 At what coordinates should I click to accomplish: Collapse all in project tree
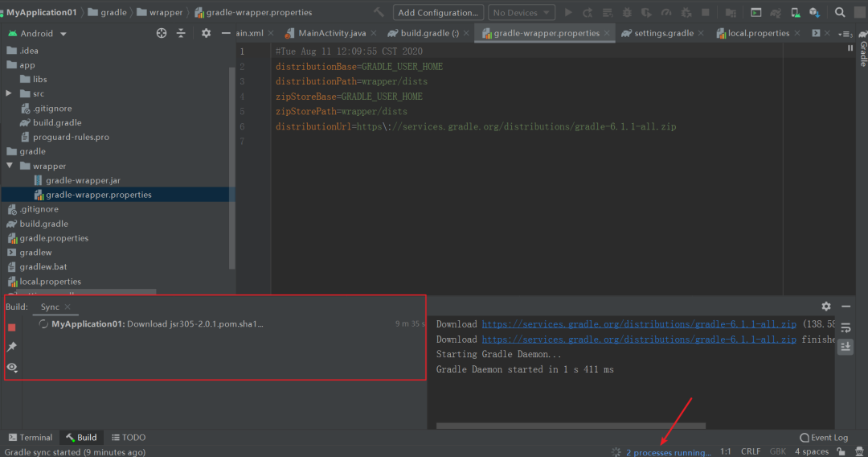[x=181, y=33]
